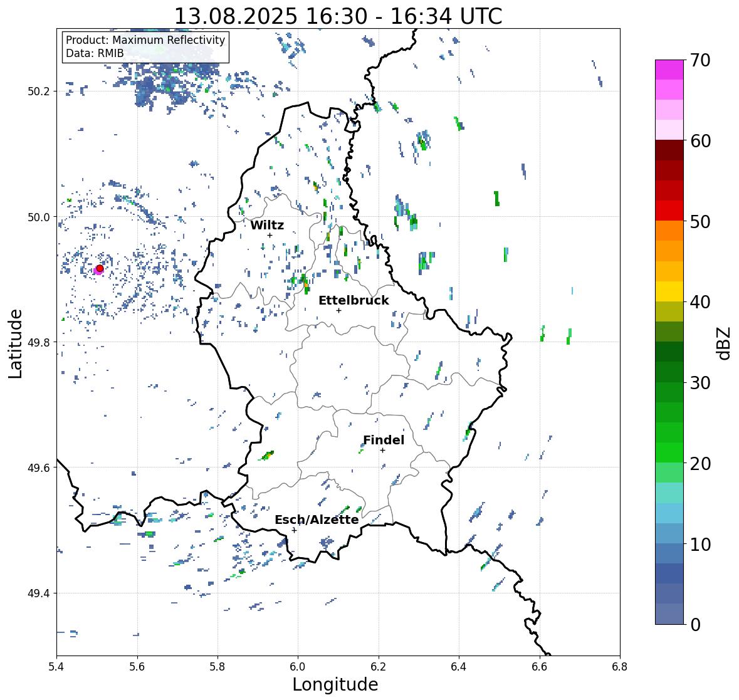
Task: Click the plus marker under Esch/Alzette
Action: pyautogui.click(x=294, y=530)
